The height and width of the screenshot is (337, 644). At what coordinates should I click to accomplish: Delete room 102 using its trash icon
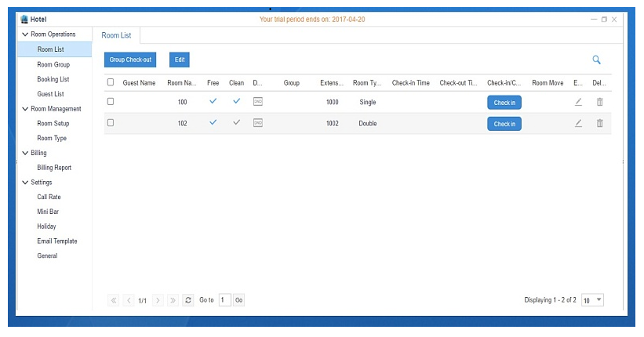click(599, 123)
